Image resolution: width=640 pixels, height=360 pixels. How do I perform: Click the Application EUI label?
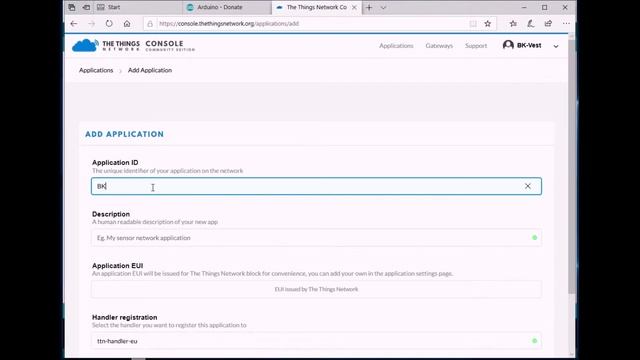(118, 266)
